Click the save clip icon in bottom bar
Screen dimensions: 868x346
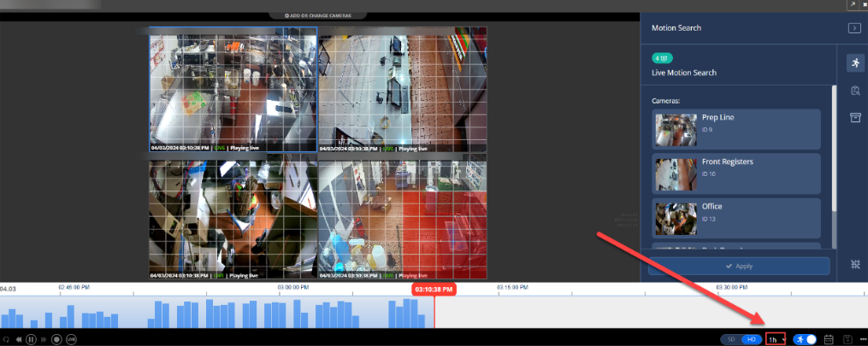click(x=847, y=339)
